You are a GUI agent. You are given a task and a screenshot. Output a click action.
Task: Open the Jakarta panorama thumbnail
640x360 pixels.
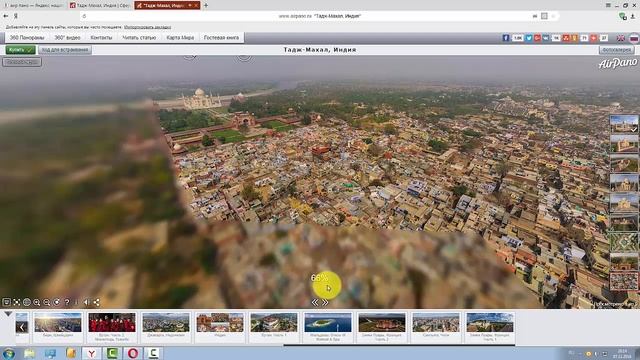tap(166, 322)
